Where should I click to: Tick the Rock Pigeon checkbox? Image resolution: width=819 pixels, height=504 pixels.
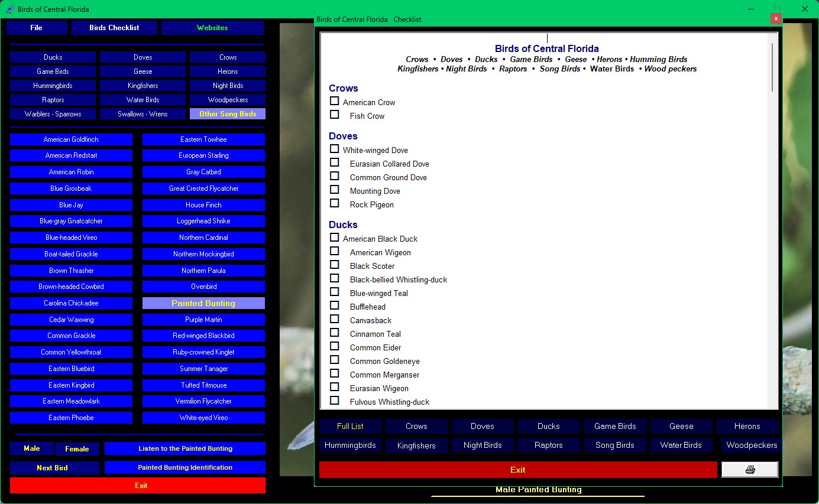click(335, 203)
